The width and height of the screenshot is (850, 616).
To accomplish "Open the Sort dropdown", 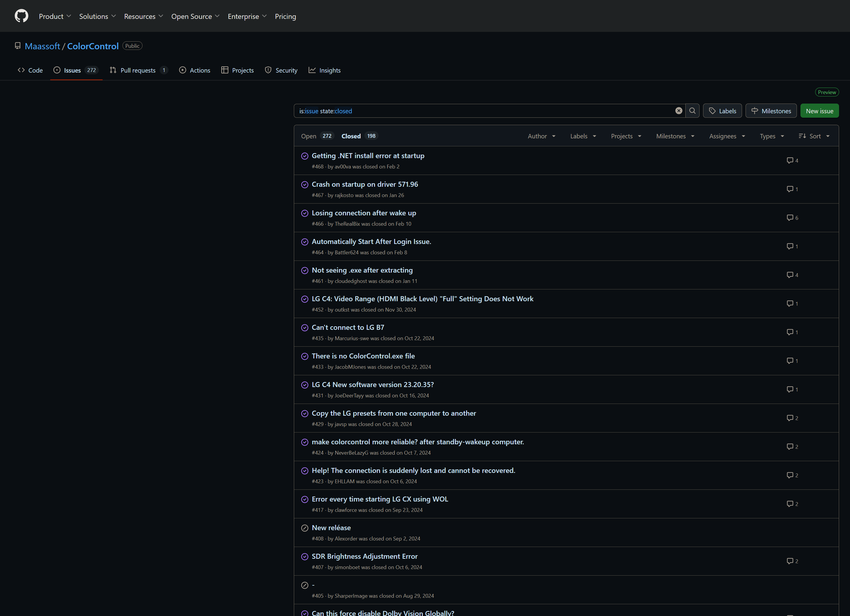I will [x=814, y=136].
